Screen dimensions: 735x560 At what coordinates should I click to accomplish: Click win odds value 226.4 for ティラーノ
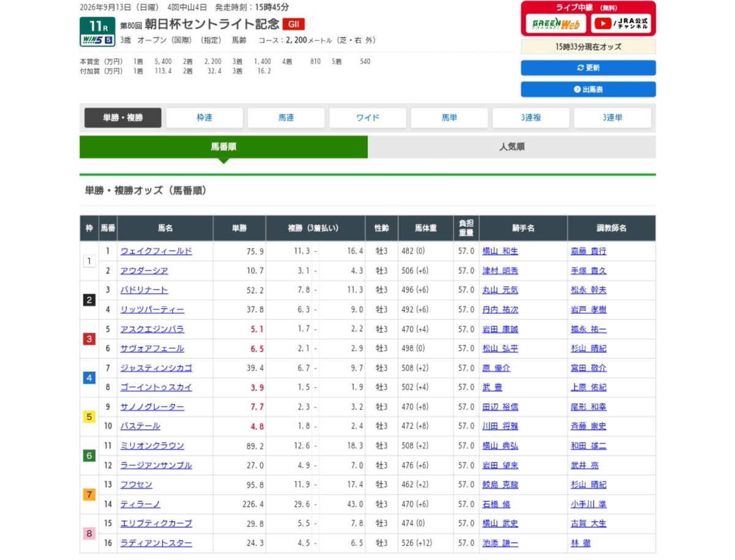[x=252, y=504]
